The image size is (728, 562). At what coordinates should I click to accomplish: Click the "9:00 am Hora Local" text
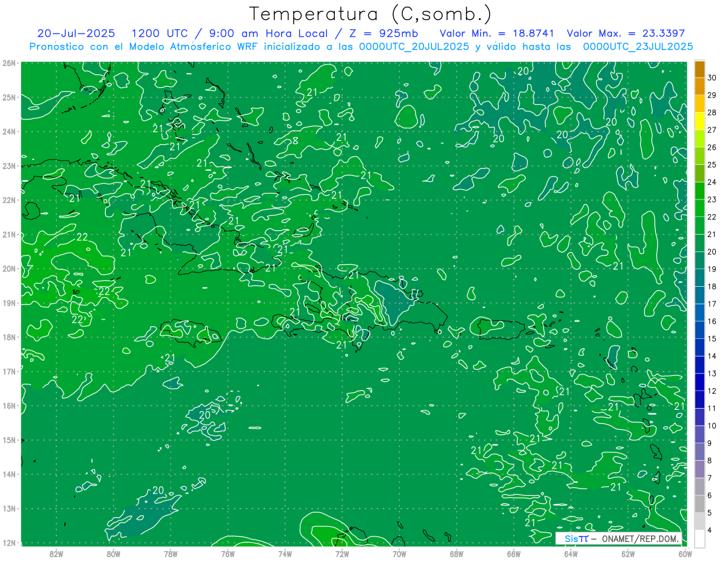[269, 33]
